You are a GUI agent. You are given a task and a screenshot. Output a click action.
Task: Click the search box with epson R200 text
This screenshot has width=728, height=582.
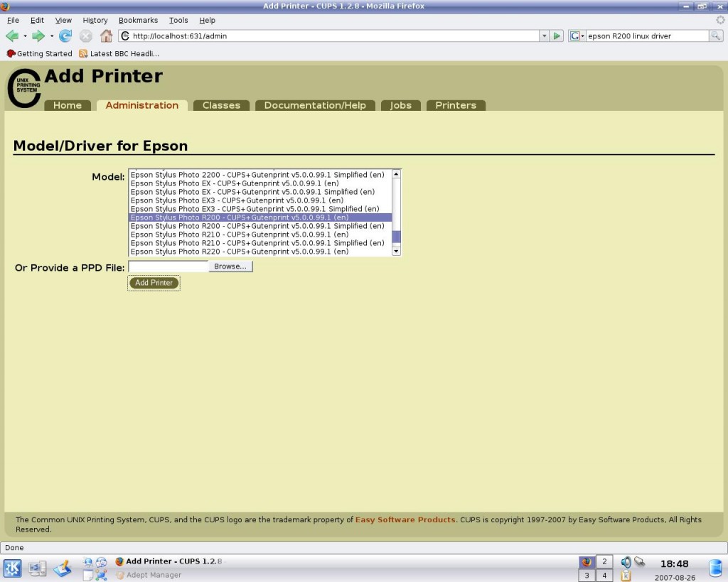[x=647, y=36]
